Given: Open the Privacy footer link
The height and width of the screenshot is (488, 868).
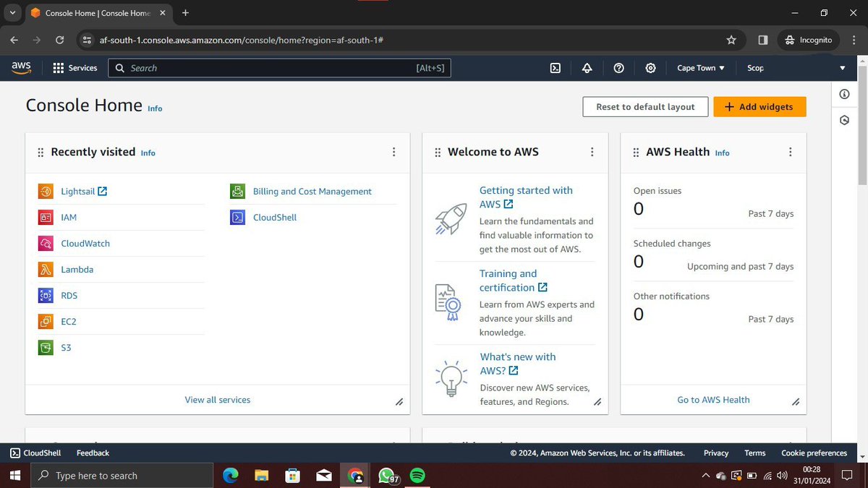Looking at the screenshot, I should pos(716,453).
